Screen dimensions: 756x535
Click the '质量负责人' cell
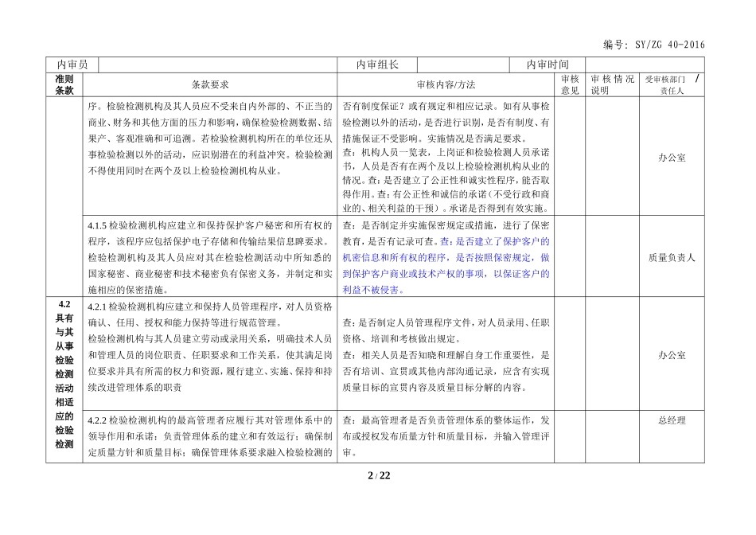coord(672,258)
